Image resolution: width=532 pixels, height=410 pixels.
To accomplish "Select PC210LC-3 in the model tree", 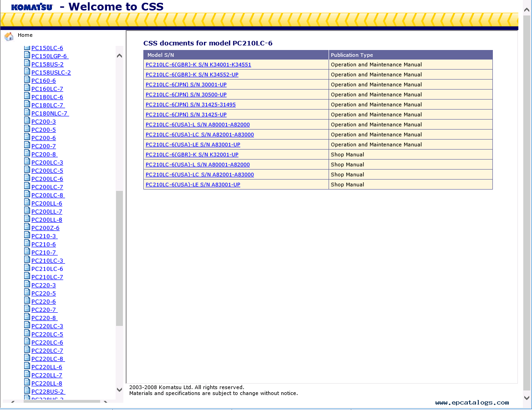I will click(48, 260).
